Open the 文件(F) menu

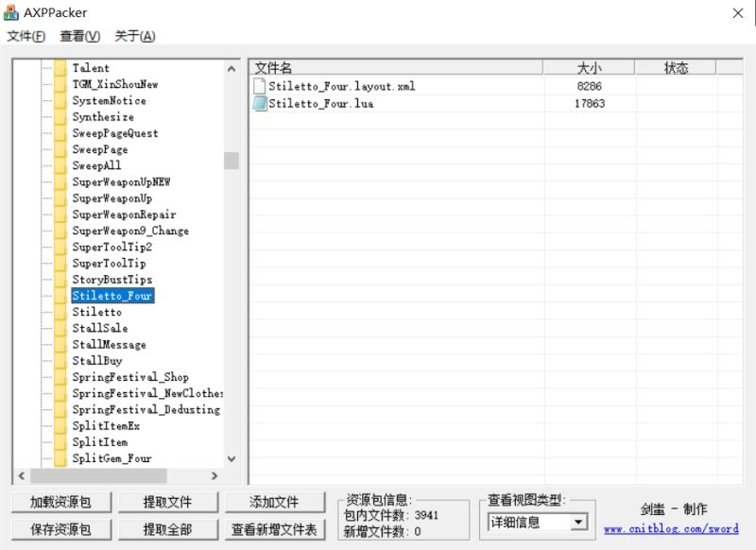point(26,36)
